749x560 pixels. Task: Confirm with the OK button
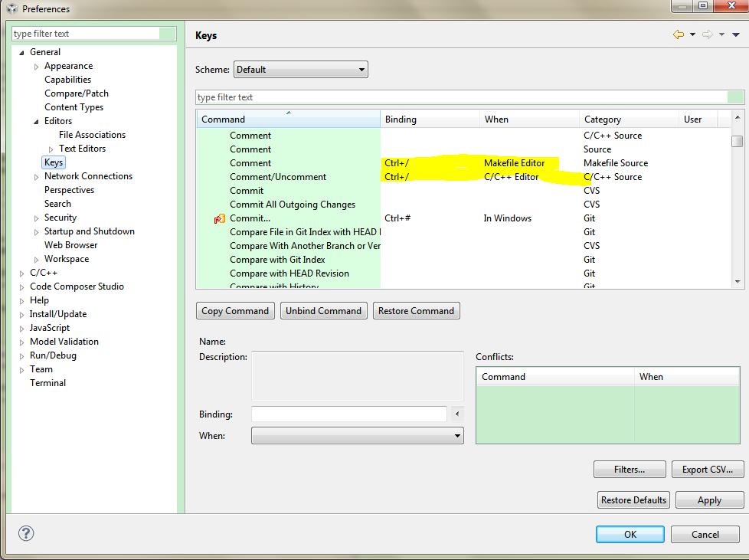coord(630,534)
